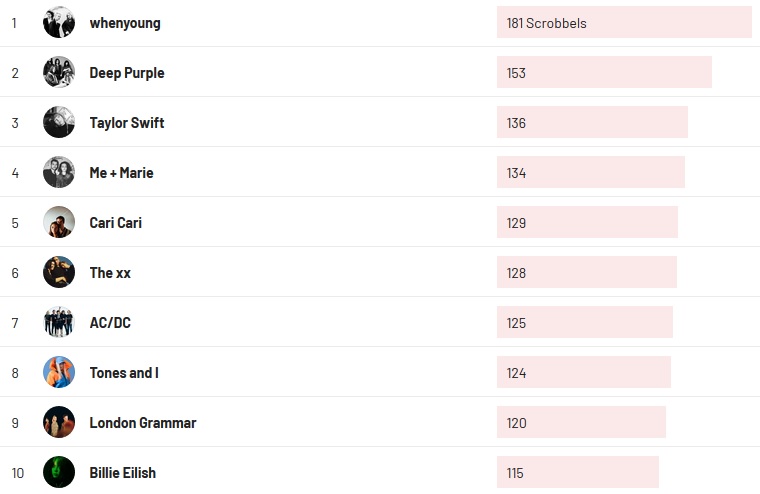
Task: Open Billie Eilish's green avatar
Action: (59, 472)
